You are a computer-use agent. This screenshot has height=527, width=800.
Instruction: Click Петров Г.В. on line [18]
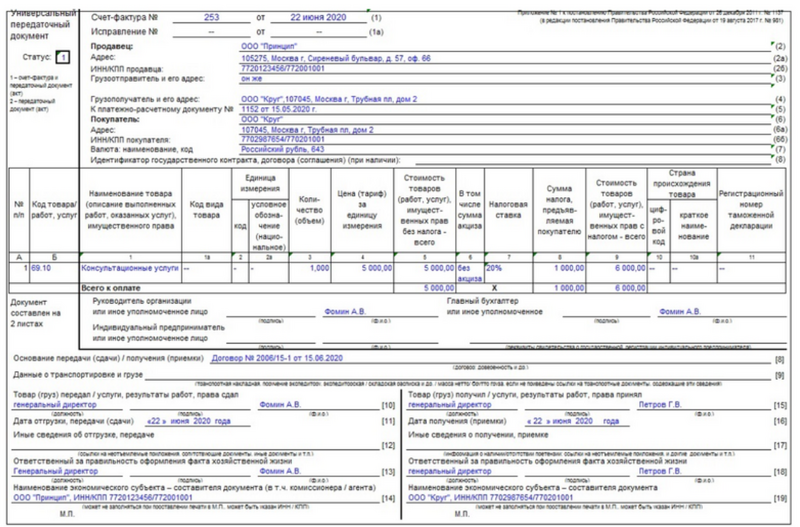(x=660, y=471)
